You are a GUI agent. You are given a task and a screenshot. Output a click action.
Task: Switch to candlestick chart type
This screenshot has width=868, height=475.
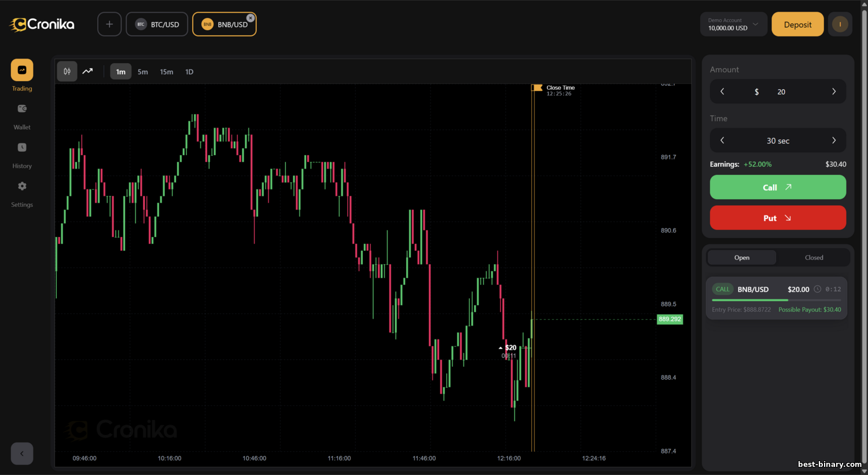point(67,72)
